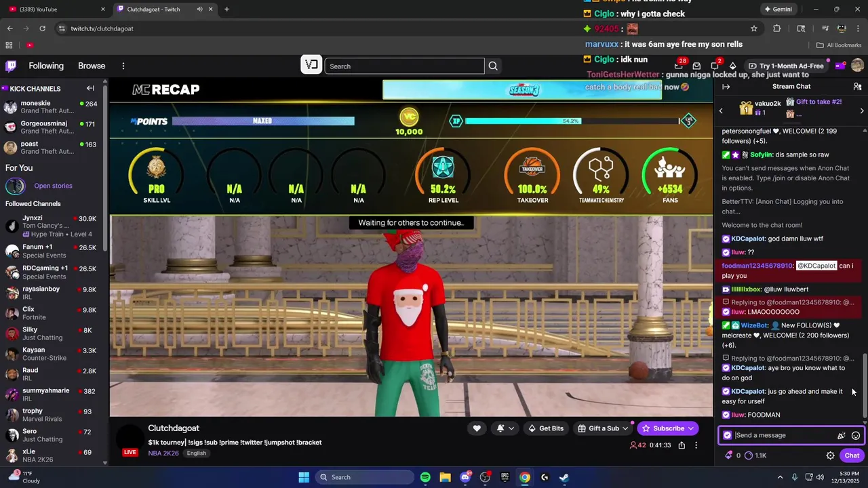Image resolution: width=868 pixels, height=488 pixels.
Task: Open the Windows Start menu
Action: (304, 477)
